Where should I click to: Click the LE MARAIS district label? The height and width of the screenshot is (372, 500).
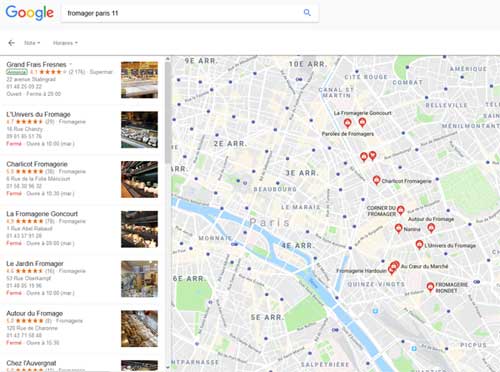click(x=300, y=207)
